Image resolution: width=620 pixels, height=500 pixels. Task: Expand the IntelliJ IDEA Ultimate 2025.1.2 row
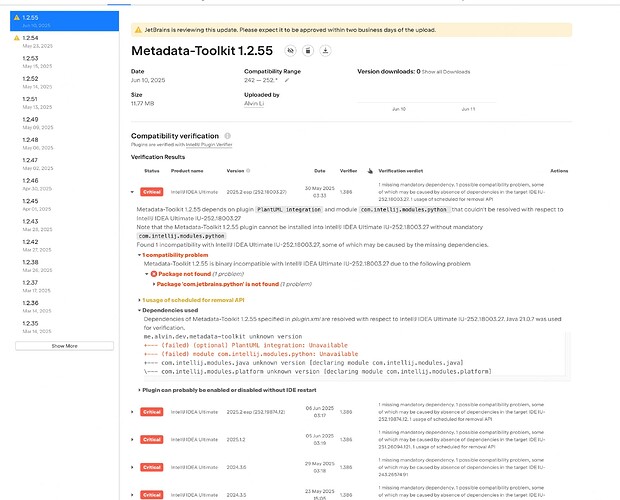pyautogui.click(x=132, y=440)
